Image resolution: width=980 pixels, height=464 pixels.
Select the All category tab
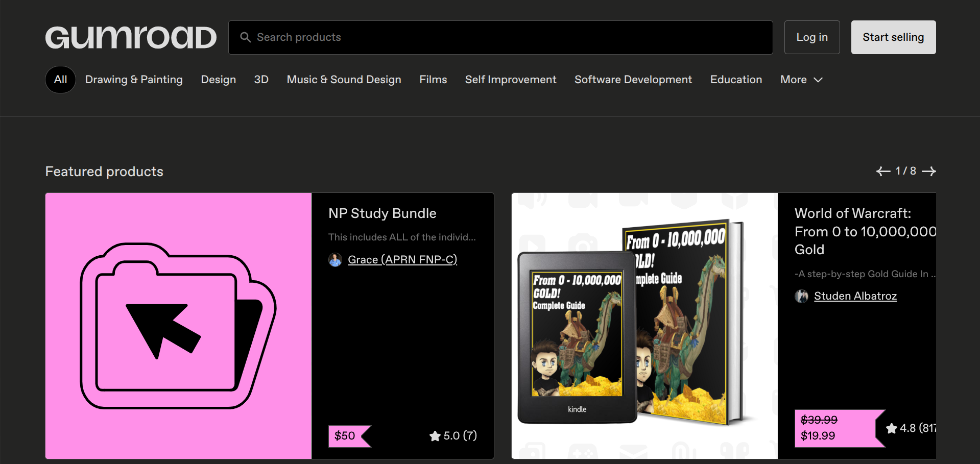tap(60, 80)
